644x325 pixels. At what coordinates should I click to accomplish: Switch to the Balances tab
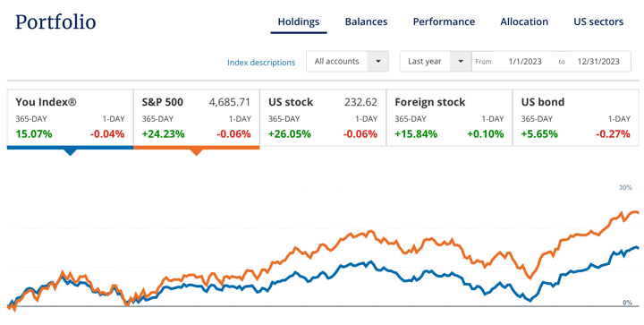tap(366, 21)
